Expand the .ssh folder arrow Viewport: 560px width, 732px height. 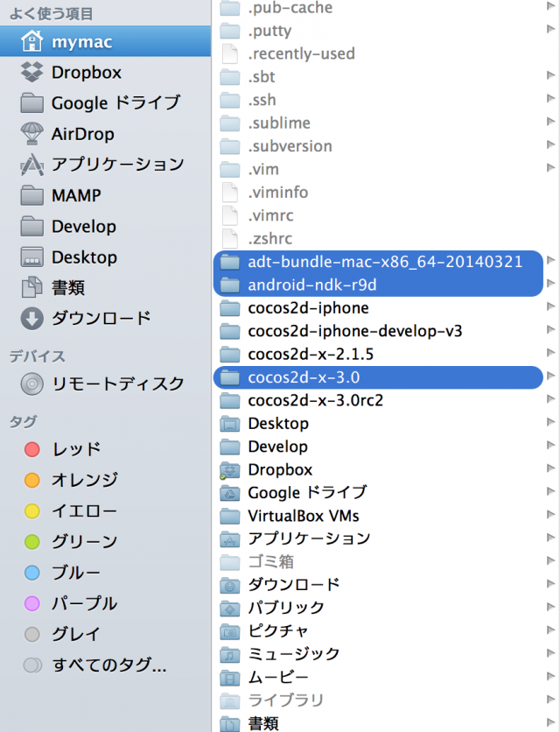[550, 98]
